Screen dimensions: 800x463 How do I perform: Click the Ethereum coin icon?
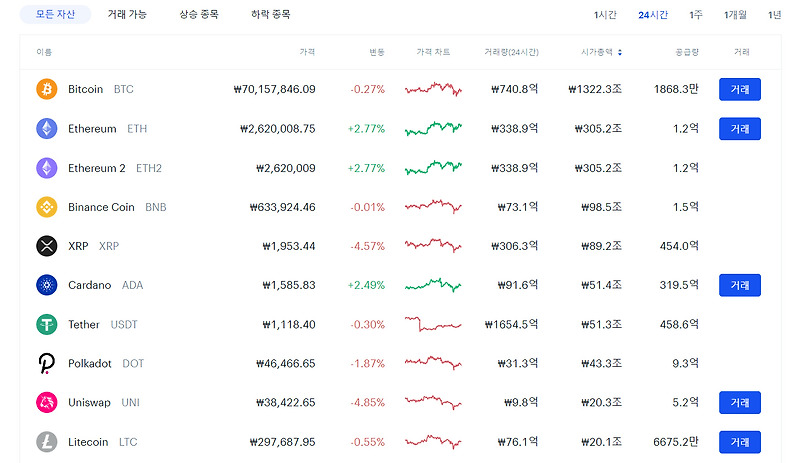47,128
